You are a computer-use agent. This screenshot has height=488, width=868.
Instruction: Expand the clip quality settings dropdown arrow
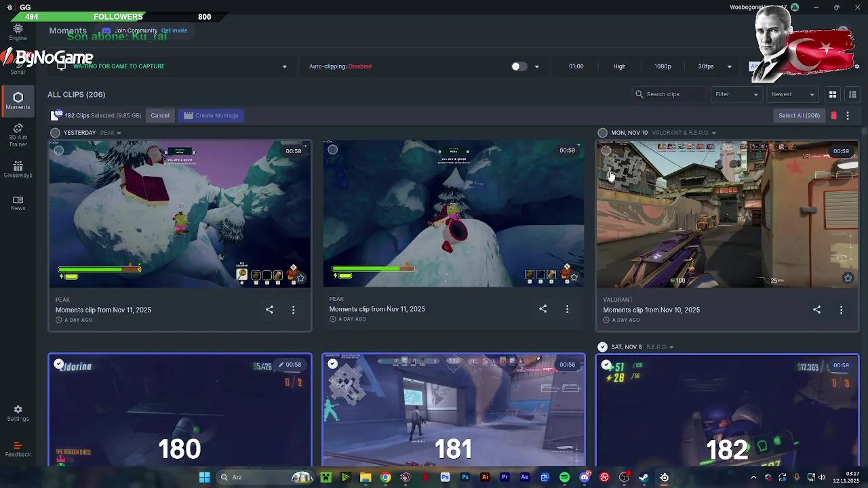[x=729, y=66]
